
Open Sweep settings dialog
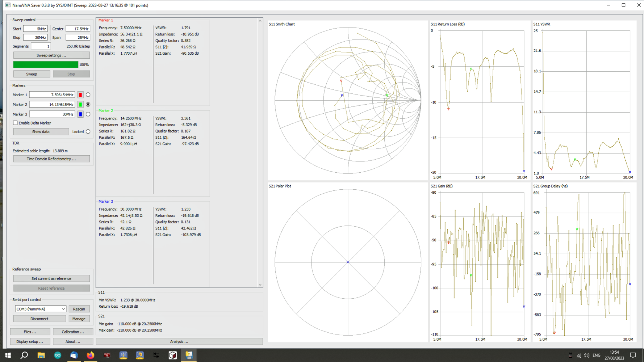click(51, 55)
